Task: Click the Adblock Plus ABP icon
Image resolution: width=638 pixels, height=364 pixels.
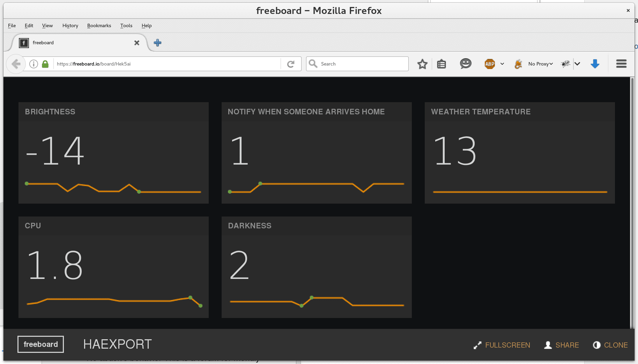Action: (490, 64)
